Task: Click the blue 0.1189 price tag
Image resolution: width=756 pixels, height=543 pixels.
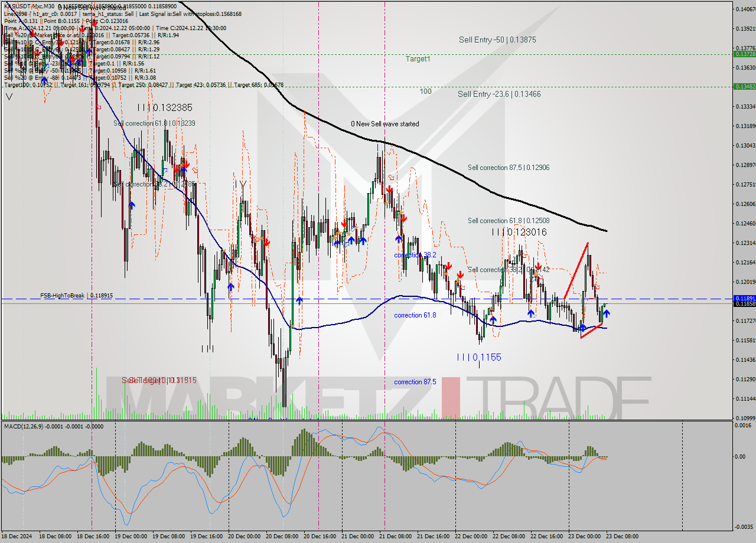Action: (x=744, y=299)
